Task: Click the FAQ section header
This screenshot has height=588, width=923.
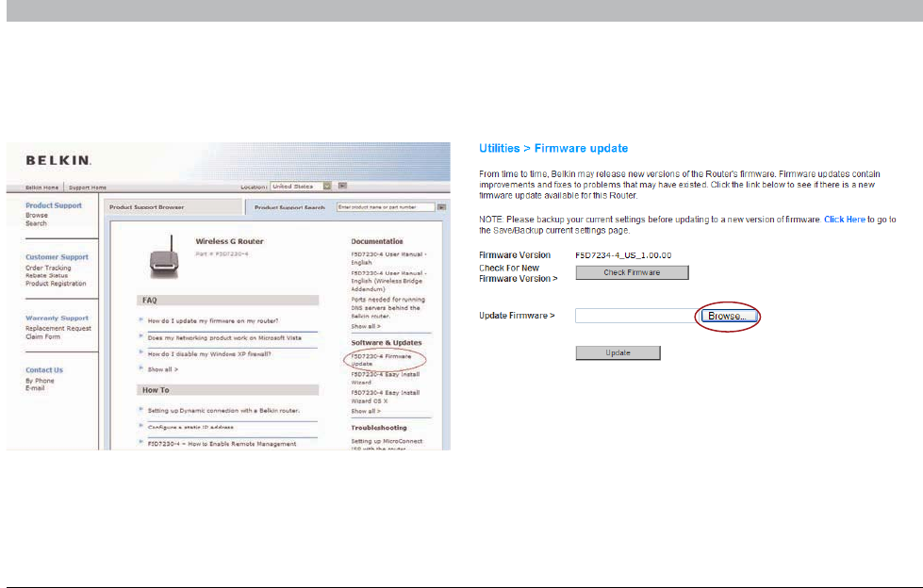Action: (x=228, y=301)
